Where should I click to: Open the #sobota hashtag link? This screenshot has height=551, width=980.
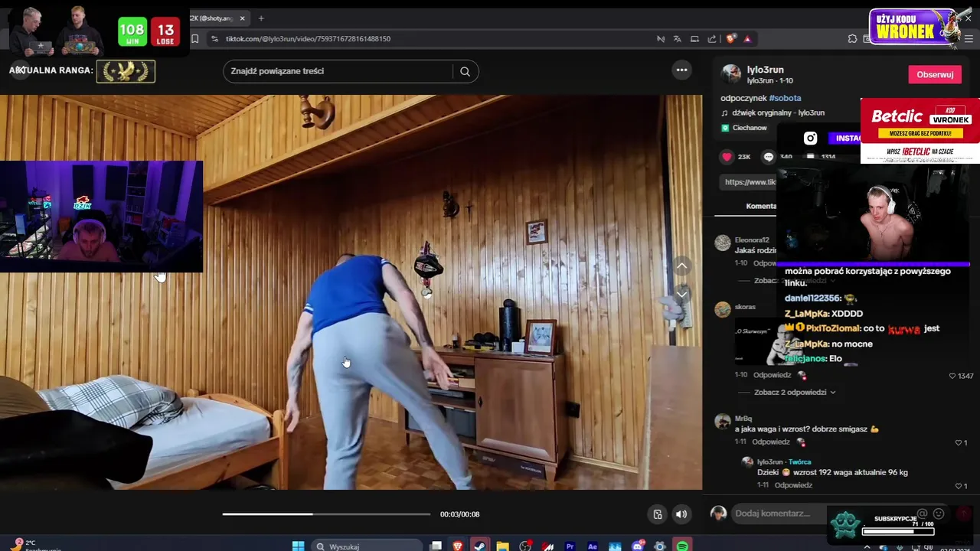(x=785, y=98)
